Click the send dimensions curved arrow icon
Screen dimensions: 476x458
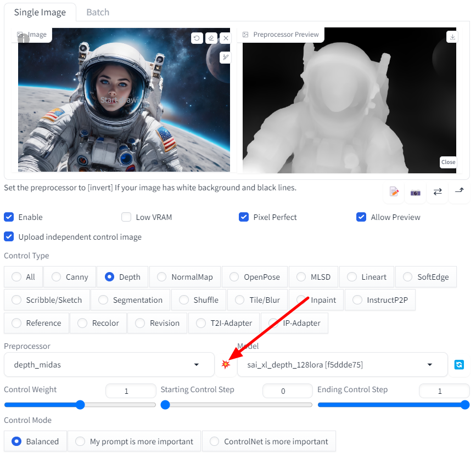pyautogui.click(x=460, y=191)
